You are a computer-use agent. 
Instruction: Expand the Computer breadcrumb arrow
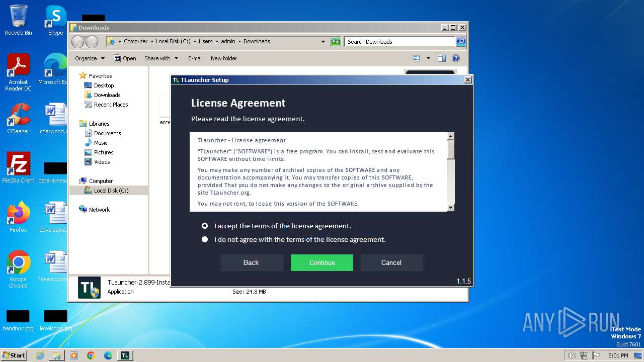[x=152, y=42]
